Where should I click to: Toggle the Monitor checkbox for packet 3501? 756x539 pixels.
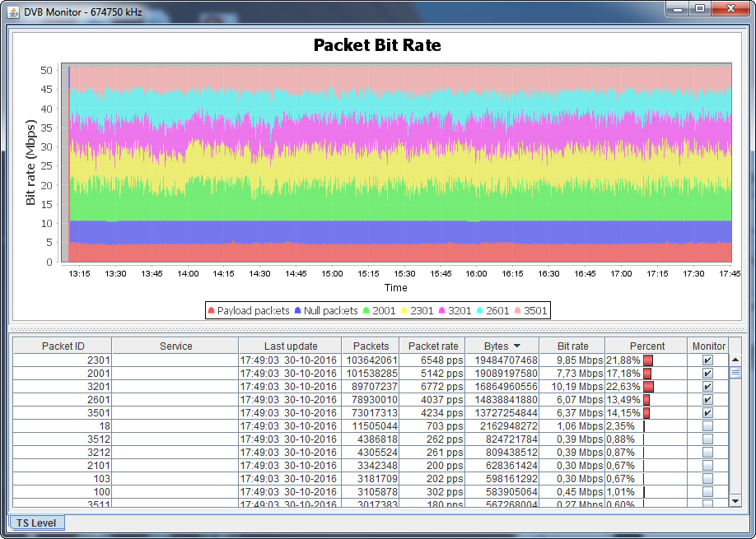pos(707,413)
